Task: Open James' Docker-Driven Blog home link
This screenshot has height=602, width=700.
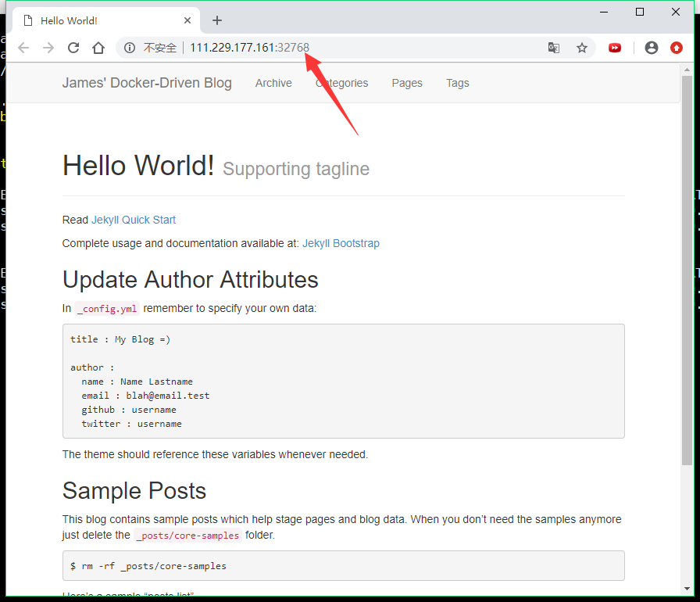Action: click(x=147, y=83)
